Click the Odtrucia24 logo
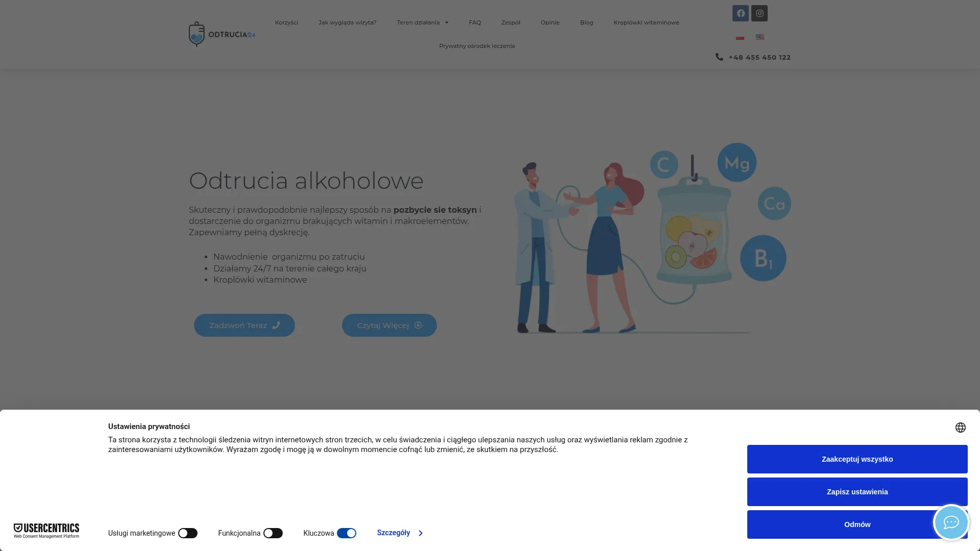Screen dimensions: 980x551 222,34
